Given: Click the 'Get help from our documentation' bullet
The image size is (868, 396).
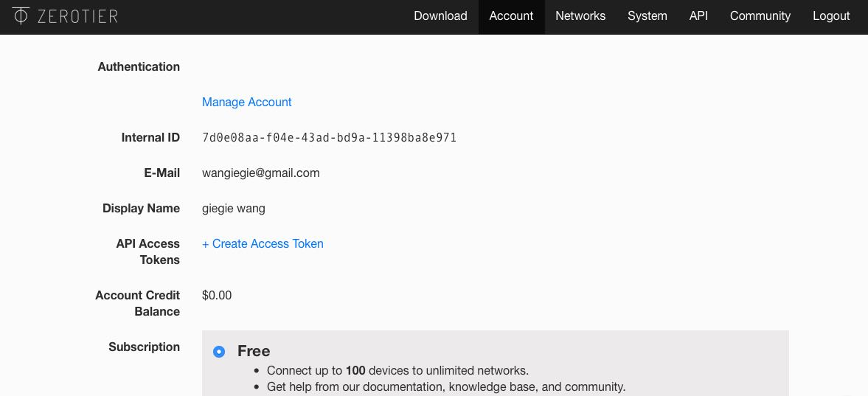Looking at the screenshot, I should click(x=446, y=386).
